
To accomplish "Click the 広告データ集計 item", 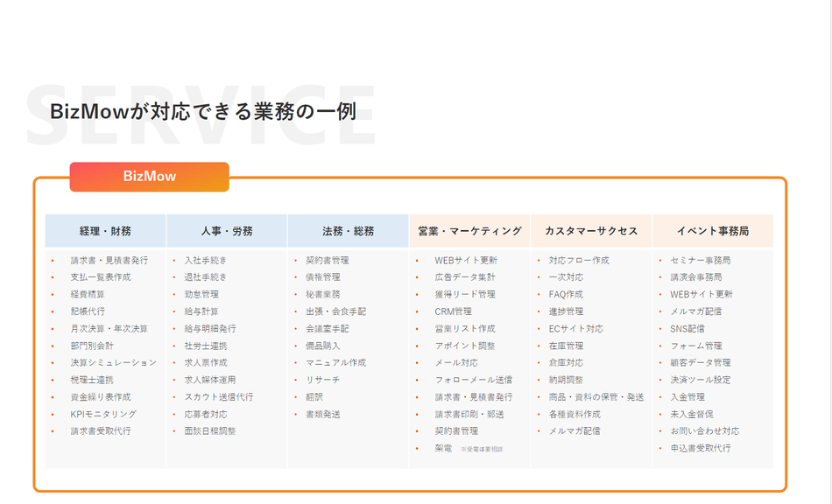I will click(x=465, y=277).
